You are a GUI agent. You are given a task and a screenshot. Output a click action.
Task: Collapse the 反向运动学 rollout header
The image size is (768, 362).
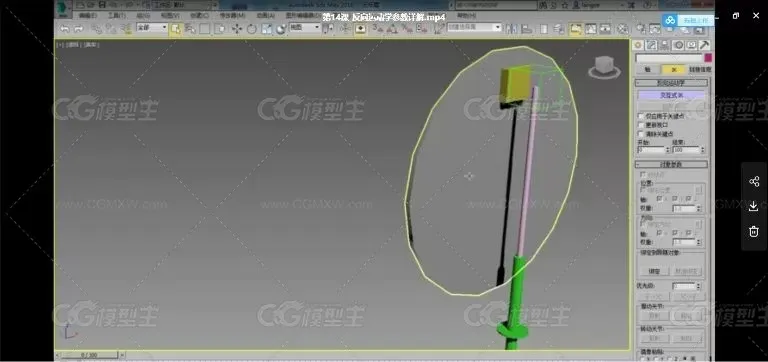tap(672, 83)
